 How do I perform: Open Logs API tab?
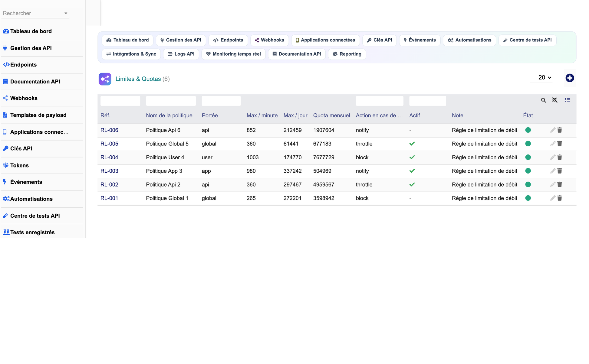tap(181, 54)
